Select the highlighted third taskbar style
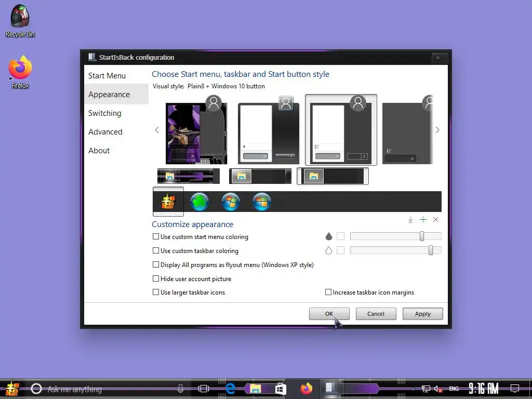 click(x=332, y=176)
